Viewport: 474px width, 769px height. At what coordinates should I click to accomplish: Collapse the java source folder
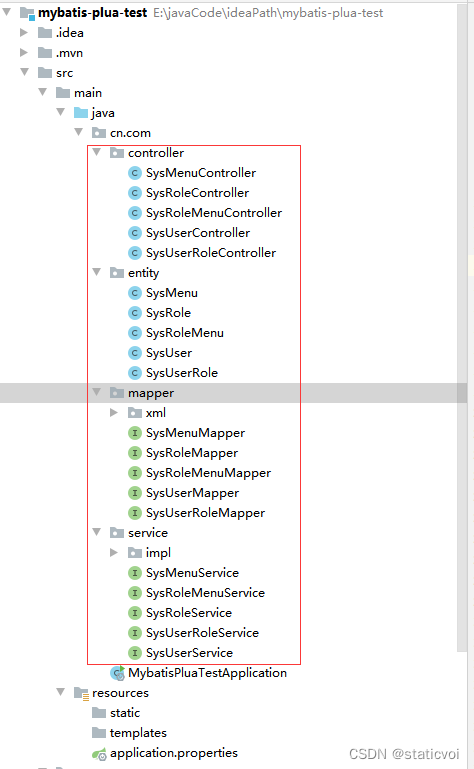61,112
